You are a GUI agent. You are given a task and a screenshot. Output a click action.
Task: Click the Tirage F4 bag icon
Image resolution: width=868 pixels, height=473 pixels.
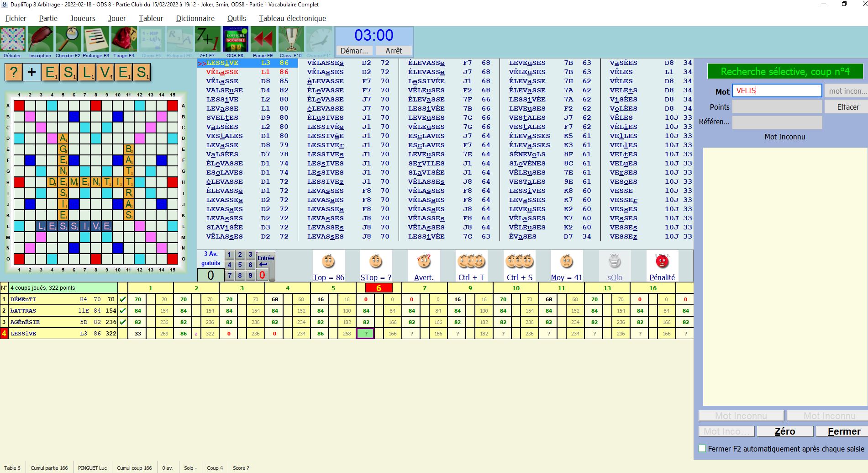coord(124,40)
